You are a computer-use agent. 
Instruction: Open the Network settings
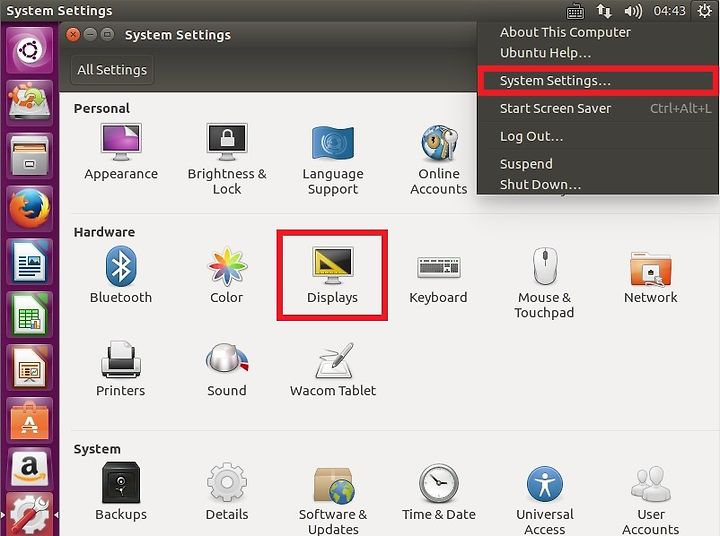[650, 275]
